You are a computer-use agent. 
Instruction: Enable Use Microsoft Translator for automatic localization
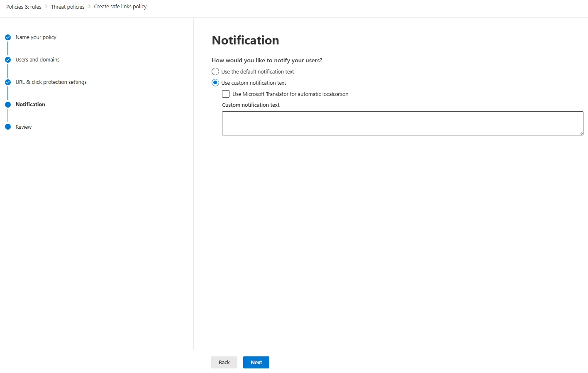[226, 94]
